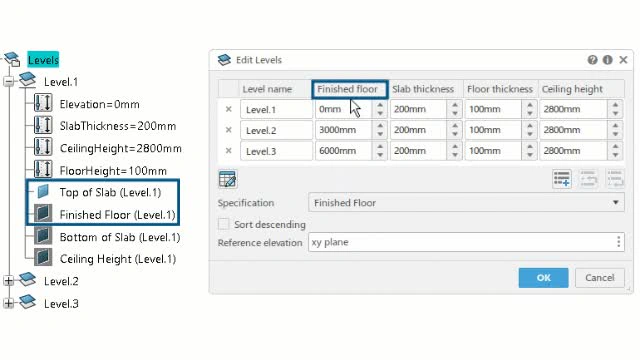
Task: Enable the Sort descending checkbox
Action: 223,224
